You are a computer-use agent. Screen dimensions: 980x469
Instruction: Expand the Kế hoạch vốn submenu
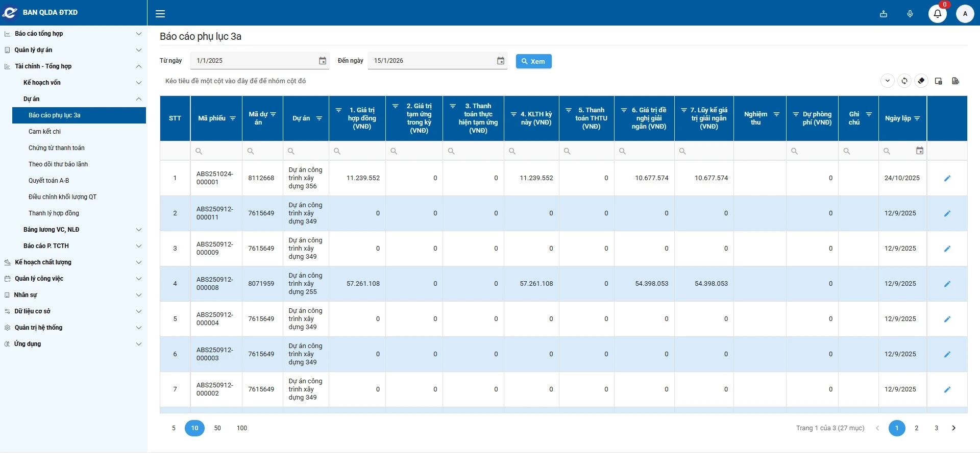[42, 83]
